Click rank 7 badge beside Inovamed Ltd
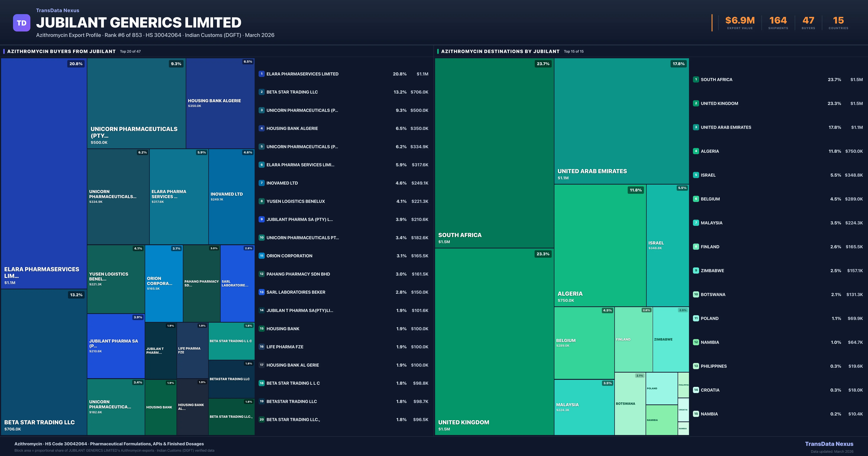Viewport: 868px width, 456px height. (x=261, y=183)
